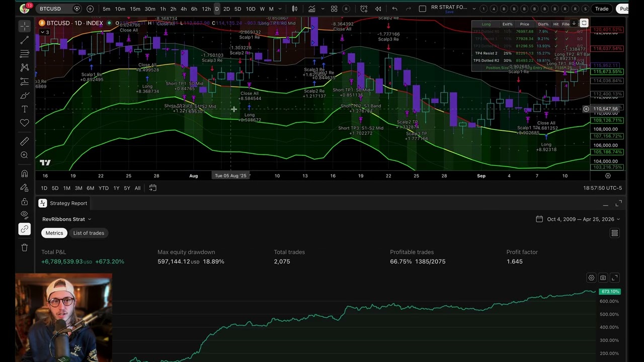The height and width of the screenshot is (362, 644).
Task: Open the time zone clock setting
Action: (602, 188)
